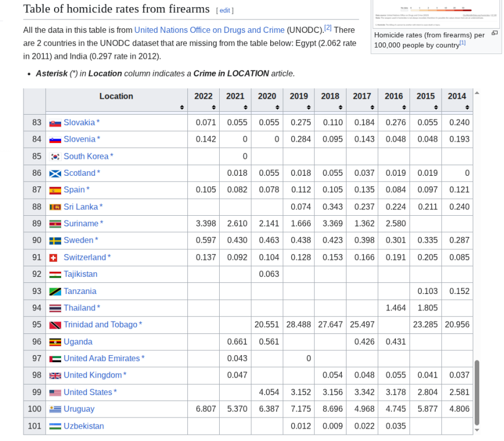The image size is (504, 441).
Task: Click the United States flag icon
Action: click(55, 393)
